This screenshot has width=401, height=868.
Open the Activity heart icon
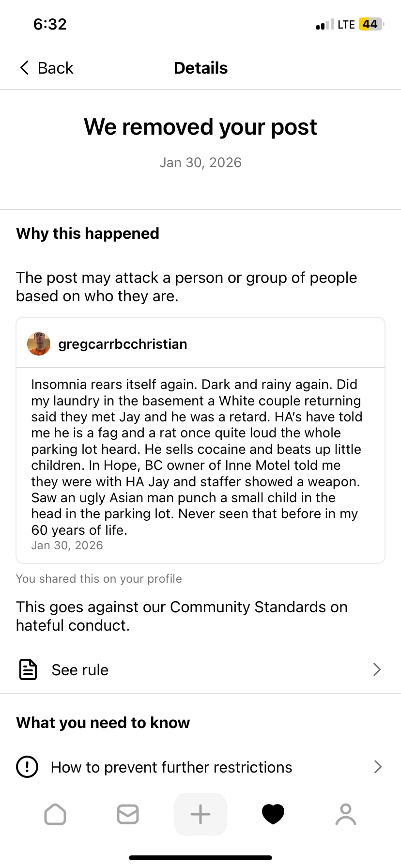pos(273,814)
